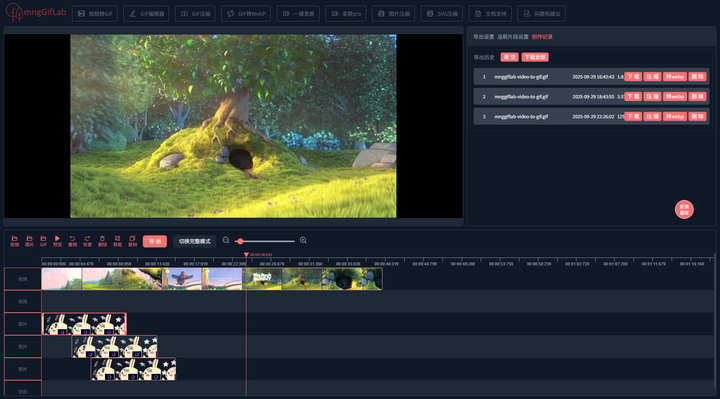Click the 删除 trash icon in toolbar
The height and width of the screenshot is (399, 720).
pyautogui.click(x=102, y=241)
